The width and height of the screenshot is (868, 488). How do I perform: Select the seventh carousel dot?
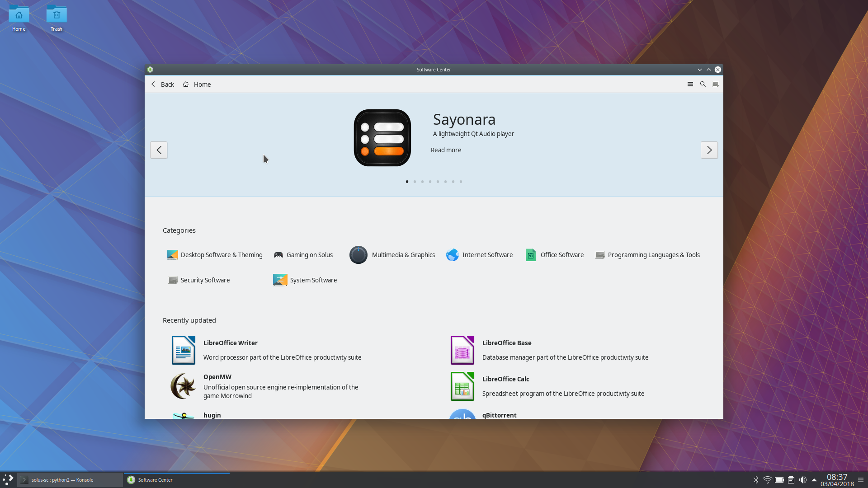453,182
